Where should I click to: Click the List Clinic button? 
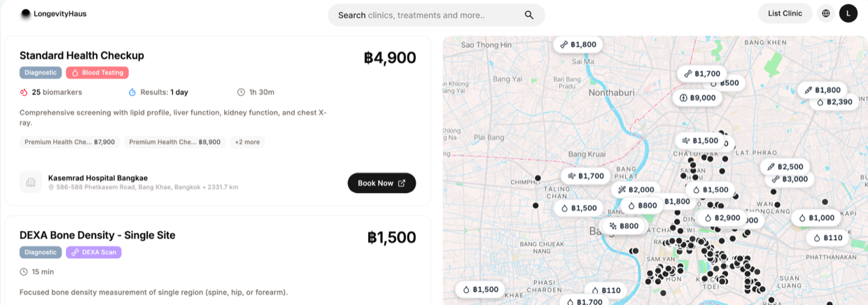coord(785,13)
